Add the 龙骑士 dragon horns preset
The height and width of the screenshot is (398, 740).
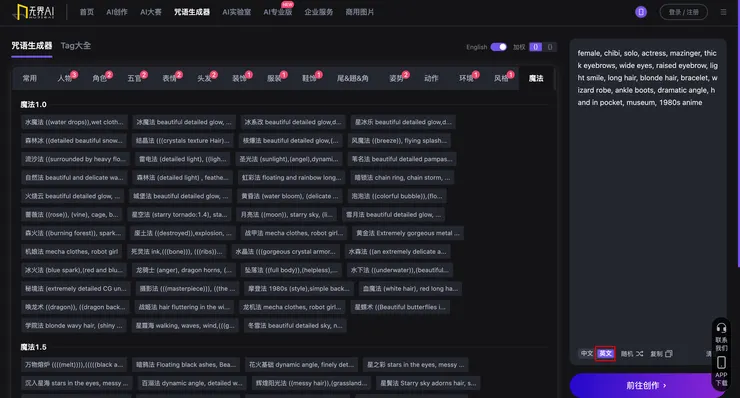(184, 270)
